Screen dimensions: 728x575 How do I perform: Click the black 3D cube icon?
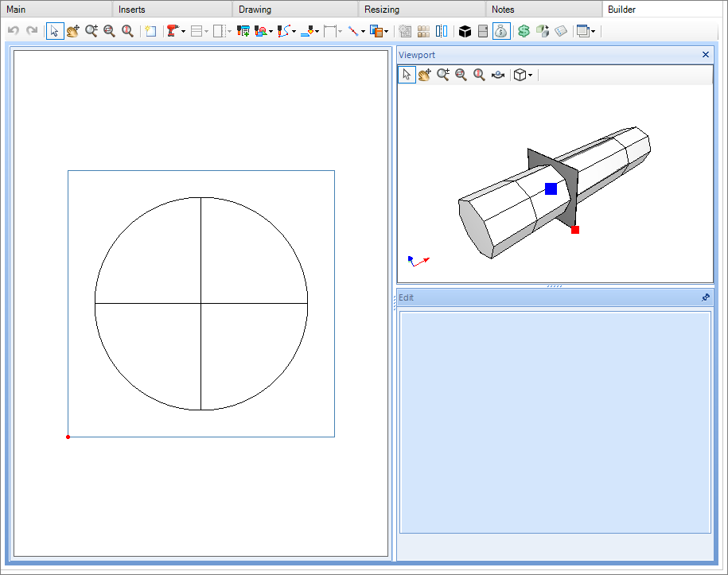[465, 31]
